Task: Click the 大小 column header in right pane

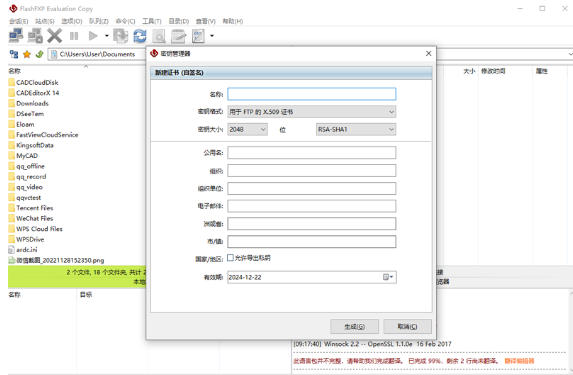Action: [x=469, y=71]
